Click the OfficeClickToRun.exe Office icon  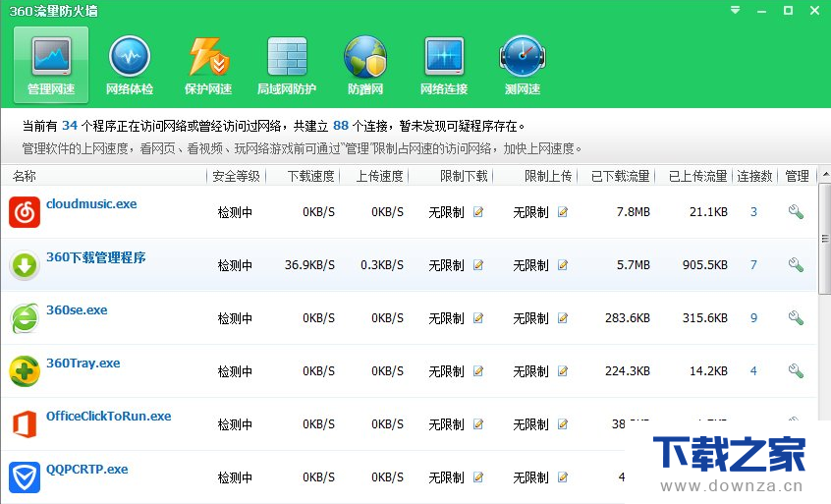pos(25,424)
